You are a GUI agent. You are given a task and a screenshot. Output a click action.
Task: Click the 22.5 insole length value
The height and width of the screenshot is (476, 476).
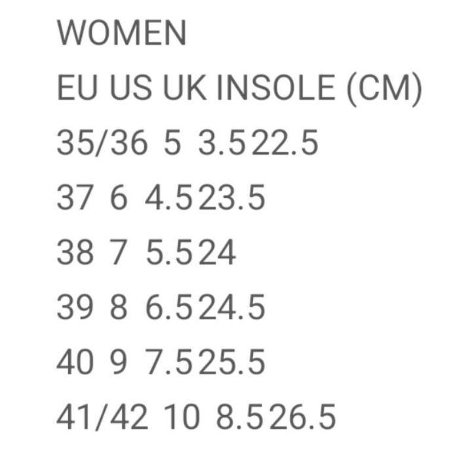coord(285,143)
